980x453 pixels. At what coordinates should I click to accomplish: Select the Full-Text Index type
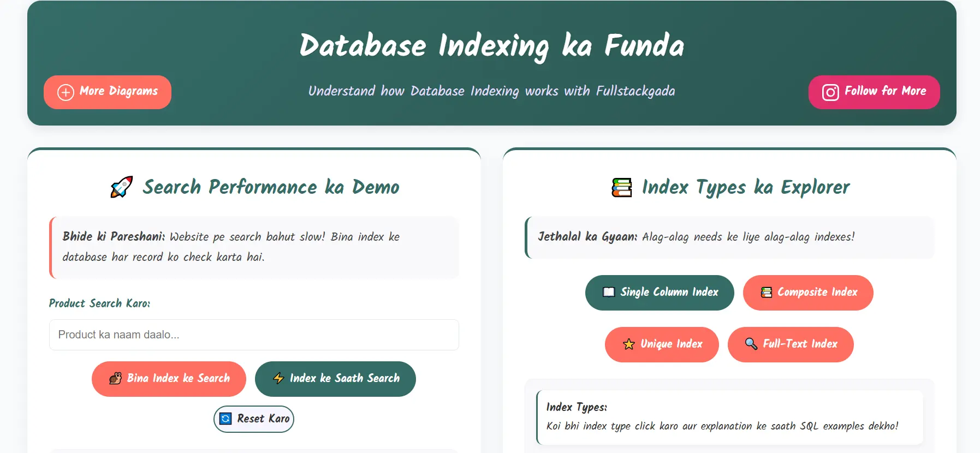point(791,344)
